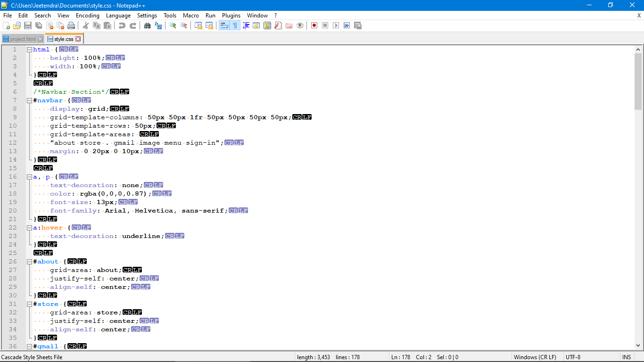Screen dimensions: 644x362
Task: Toggle Synchronize Vertical Scrolling icon
Action: coord(198,25)
